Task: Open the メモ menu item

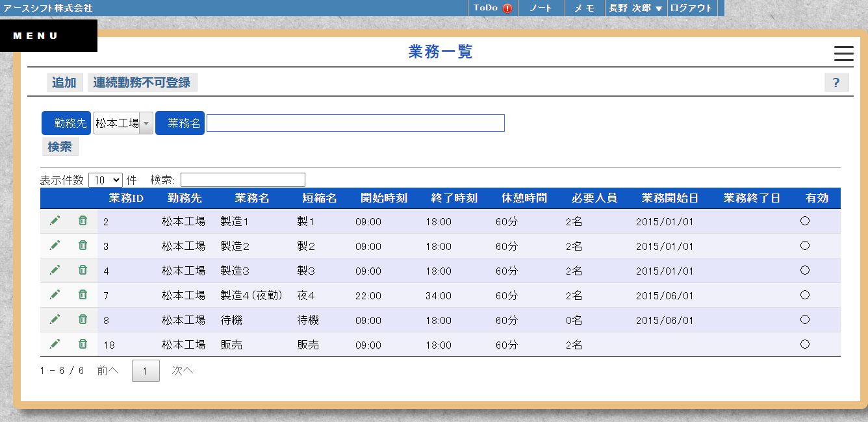Action: click(x=585, y=8)
